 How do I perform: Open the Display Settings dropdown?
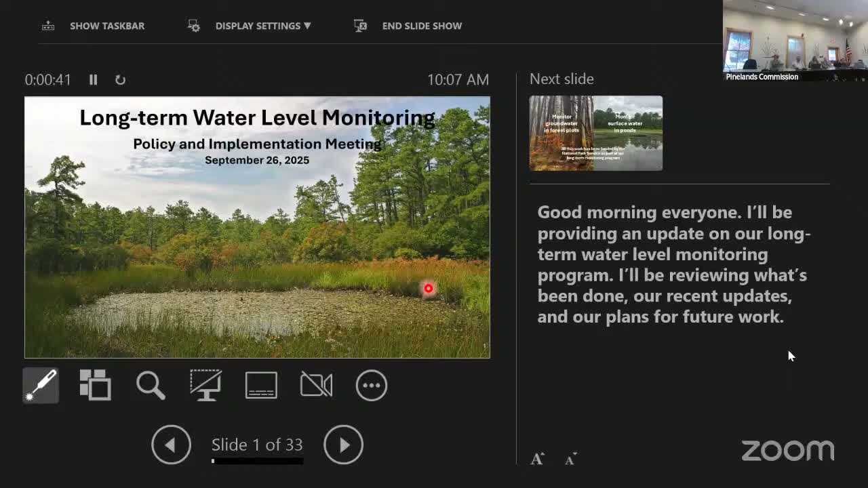point(263,26)
